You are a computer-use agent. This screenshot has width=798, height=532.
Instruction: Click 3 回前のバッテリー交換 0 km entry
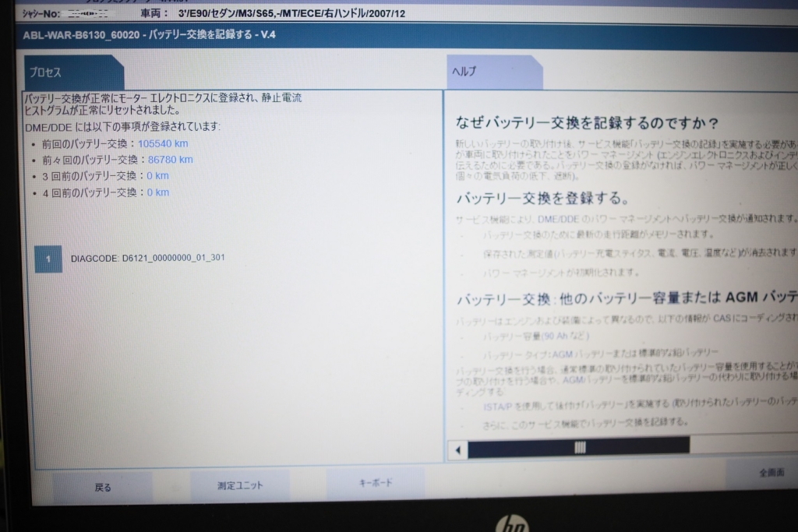[x=105, y=176]
